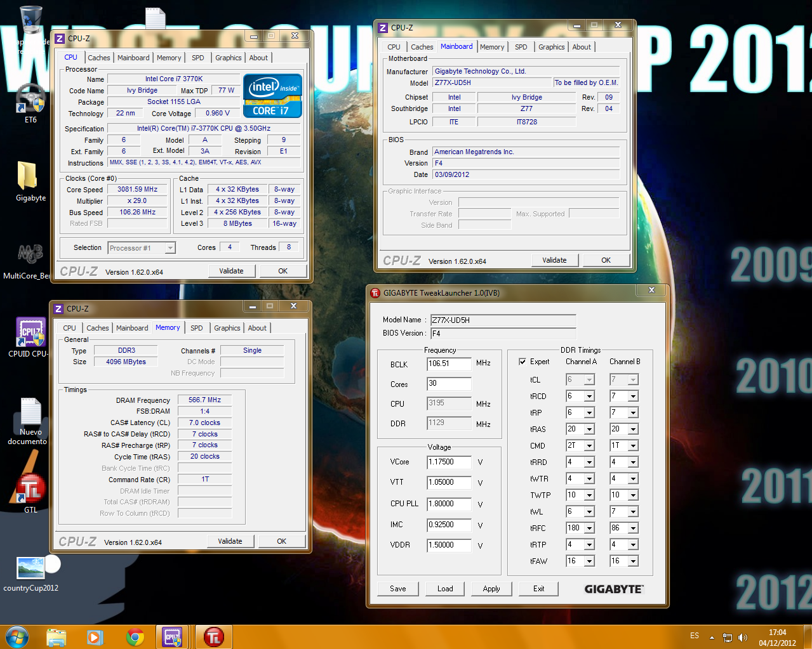
Task: Click the IMC voltage field
Action: point(449,525)
